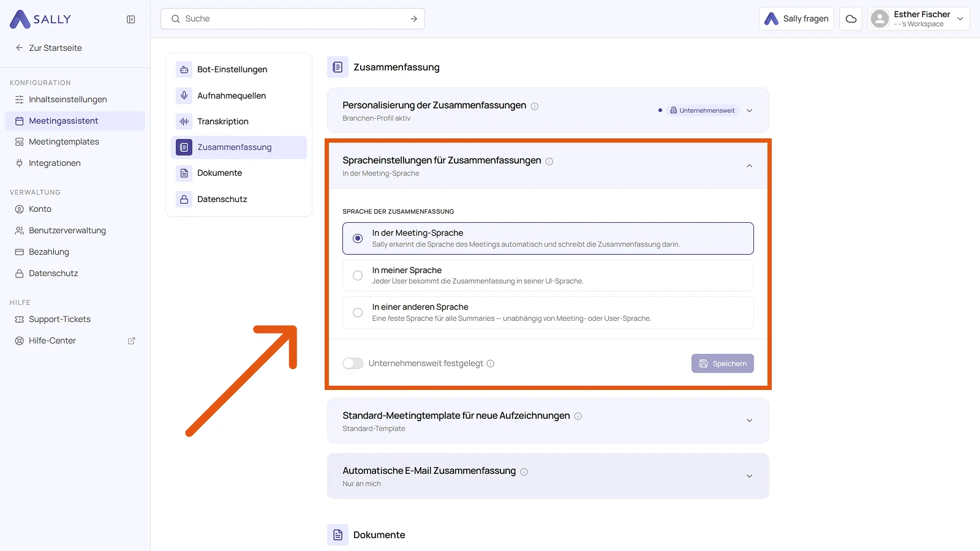
Task: Click the Bot-Einstellungen robot icon
Action: (x=184, y=70)
